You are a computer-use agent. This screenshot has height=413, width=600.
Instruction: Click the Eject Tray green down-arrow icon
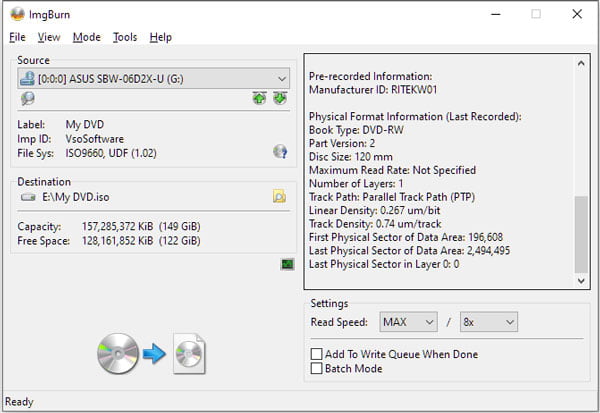[x=280, y=98]
